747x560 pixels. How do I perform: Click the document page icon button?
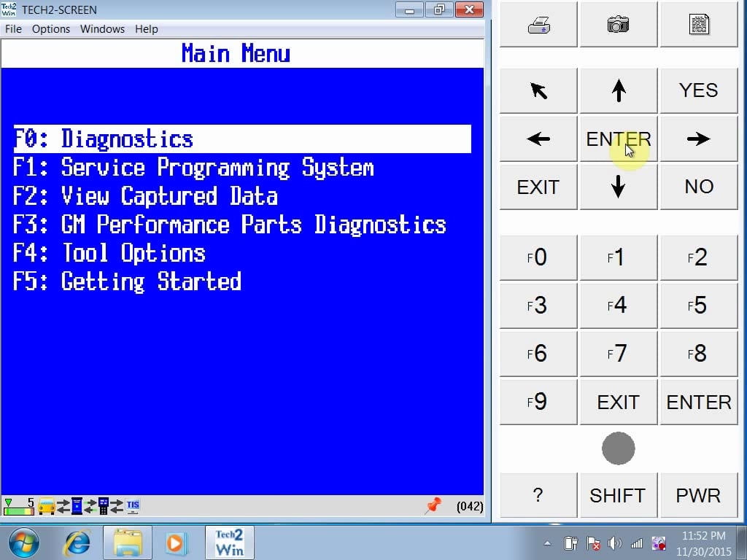coord(698,24)
